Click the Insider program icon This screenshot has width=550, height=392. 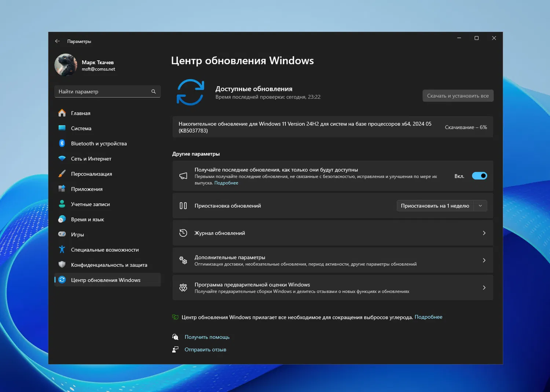[x=183, y=288]
